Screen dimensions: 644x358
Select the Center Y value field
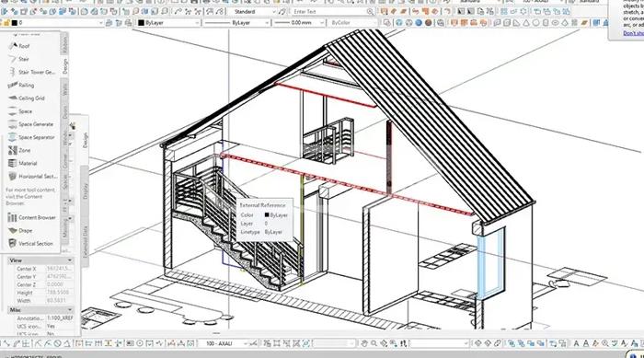pyautogui.click(x=60, y=277)
